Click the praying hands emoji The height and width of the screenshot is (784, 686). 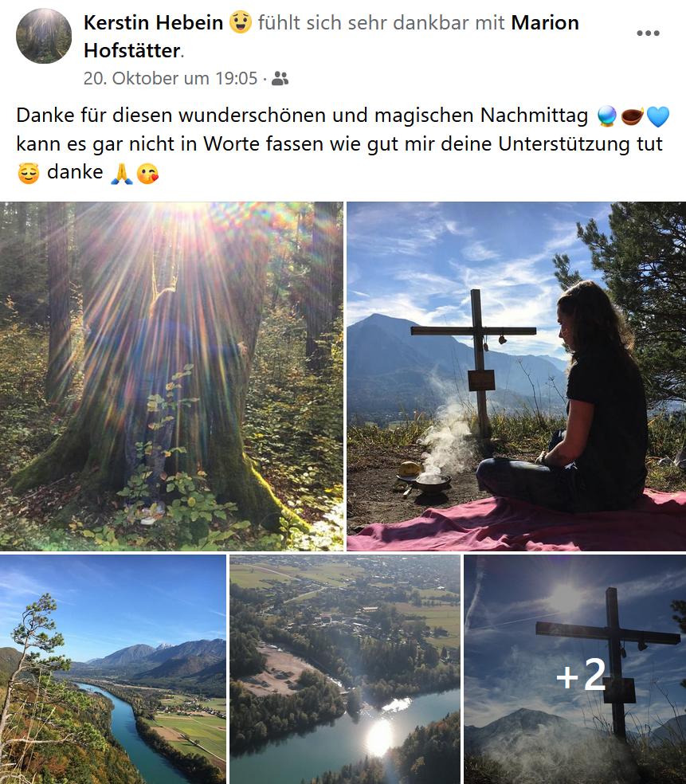121,174
